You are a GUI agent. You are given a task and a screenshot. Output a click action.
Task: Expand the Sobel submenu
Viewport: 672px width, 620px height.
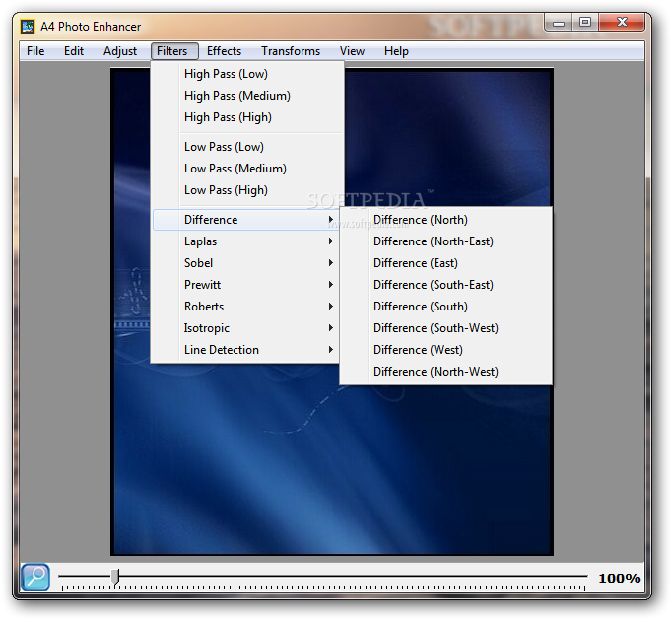(246, 263)
